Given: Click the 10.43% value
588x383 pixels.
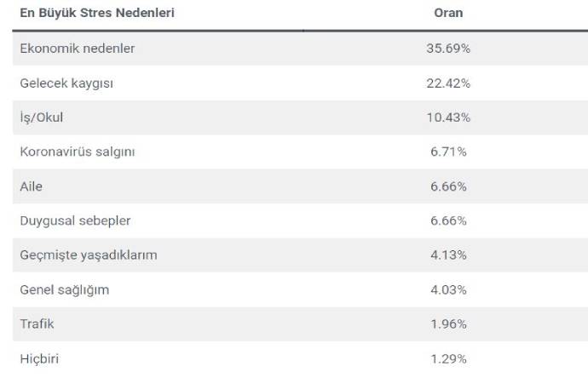Looking at the screenshot, I should 448,117.
